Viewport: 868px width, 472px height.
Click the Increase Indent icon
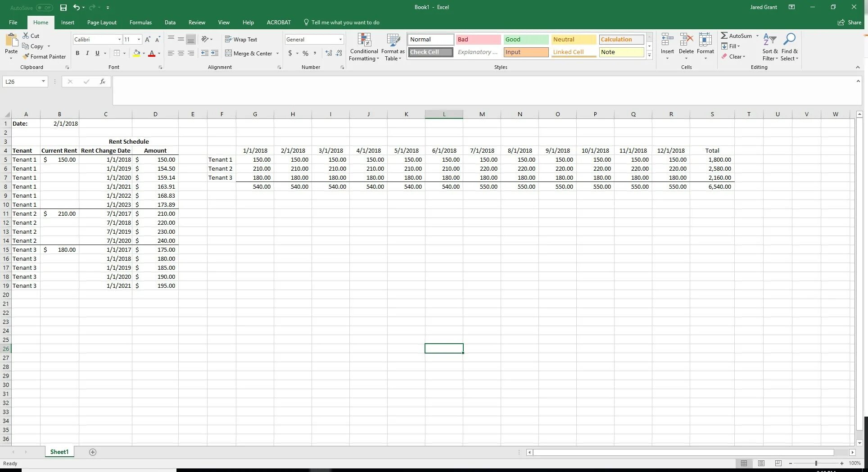click(215, 53)
